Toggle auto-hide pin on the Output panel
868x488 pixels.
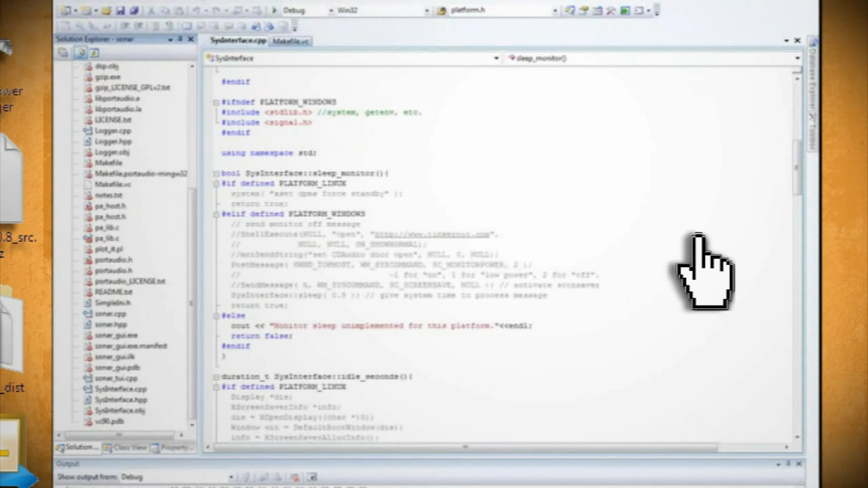click(x=788, y=464)
